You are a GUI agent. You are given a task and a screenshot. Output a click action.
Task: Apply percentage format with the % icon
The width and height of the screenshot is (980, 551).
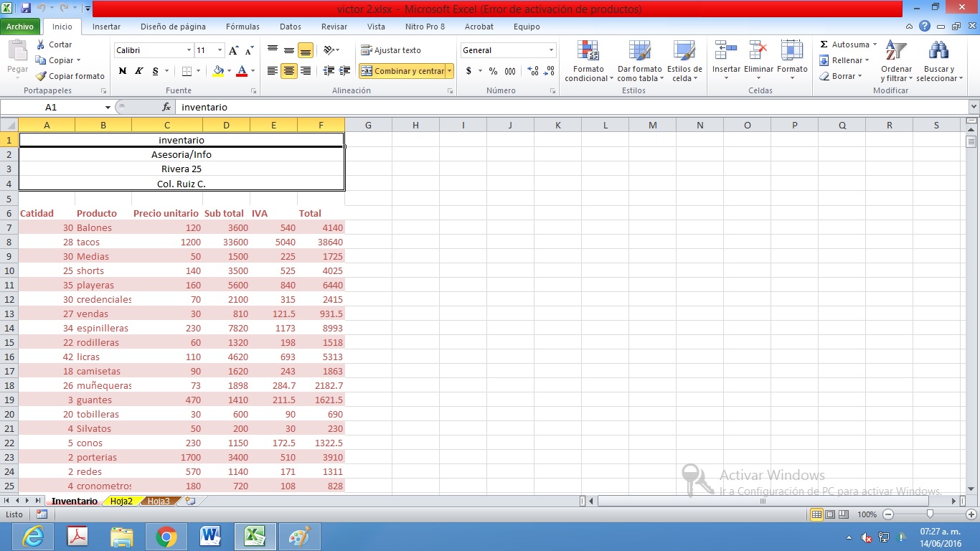(x=491, y=71)
